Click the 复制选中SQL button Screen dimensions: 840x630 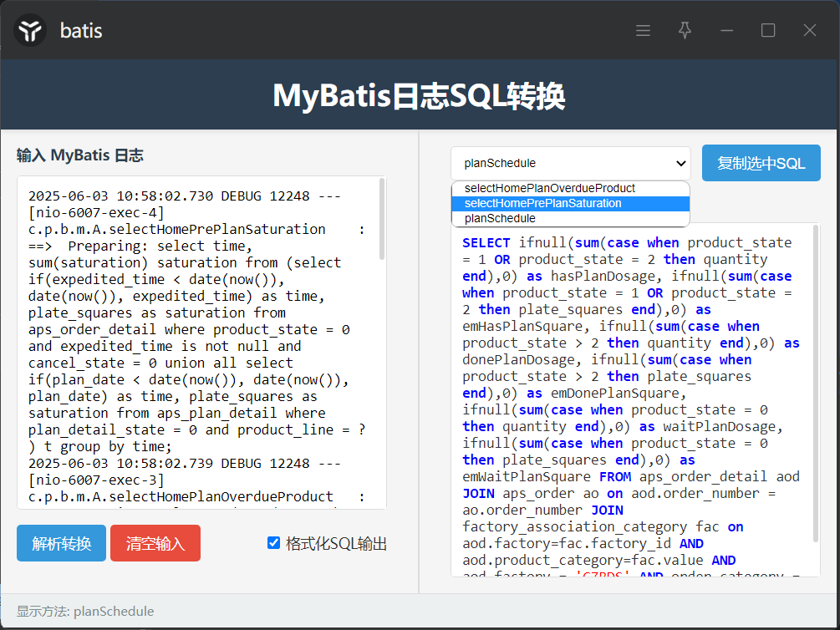[761, 163]
